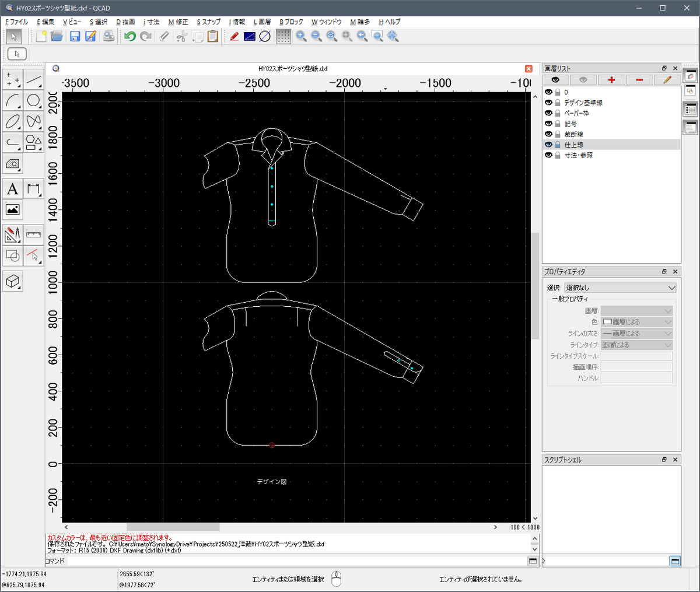Image resolution: width=700 pixels, height=592 pixels.
Task: Hide all layers with the grey eye button
Action: coord(583,80)
